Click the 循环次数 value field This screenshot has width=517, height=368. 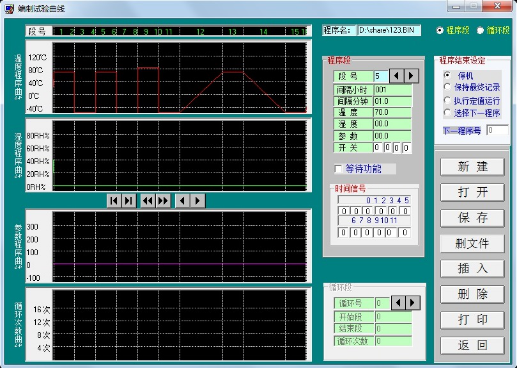point(393,341)
